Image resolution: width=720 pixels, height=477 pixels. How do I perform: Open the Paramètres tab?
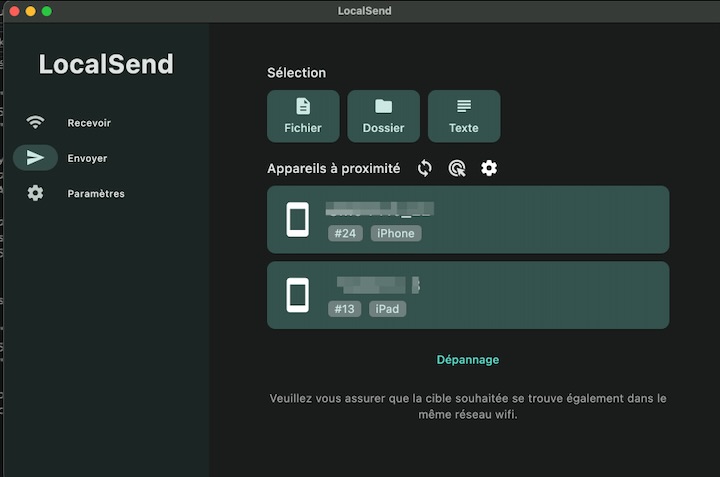point(96,193)
